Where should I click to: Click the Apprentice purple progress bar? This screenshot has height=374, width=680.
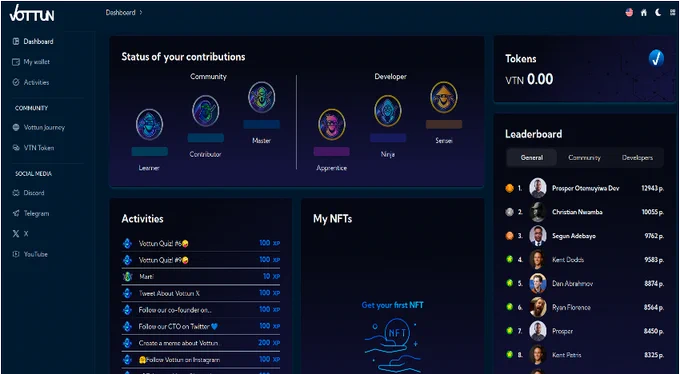click(332, 151)
